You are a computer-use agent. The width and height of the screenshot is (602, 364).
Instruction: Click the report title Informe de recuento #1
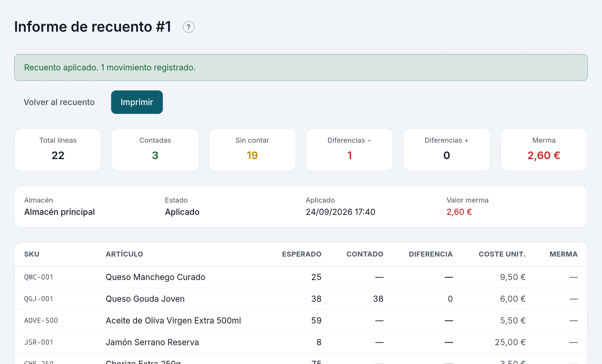(93, 27)
